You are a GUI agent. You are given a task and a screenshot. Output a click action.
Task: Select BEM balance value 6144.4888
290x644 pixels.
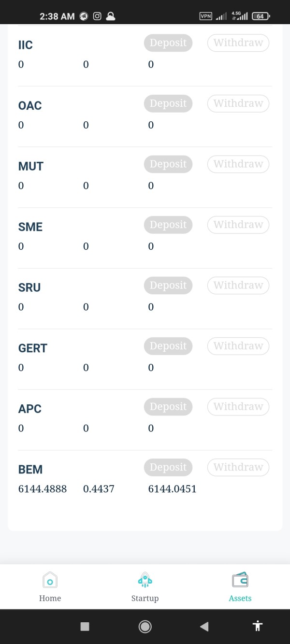[x=43, y=489]
